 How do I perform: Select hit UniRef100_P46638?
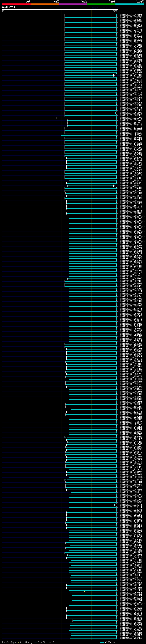[131, 331]
